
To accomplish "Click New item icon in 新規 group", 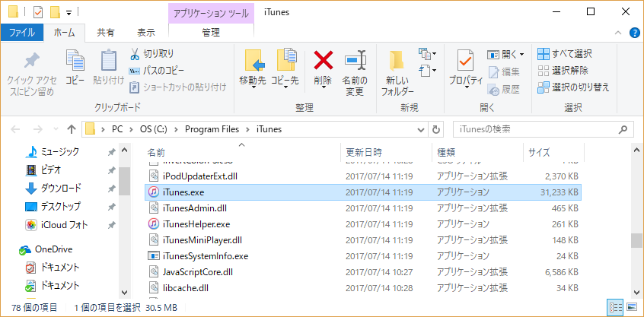I will [x=427, y=53].
